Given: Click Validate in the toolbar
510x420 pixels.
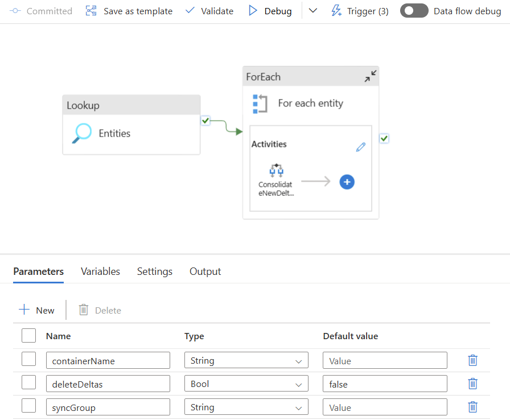Looking at the screenshot, I should pos(209,11).
